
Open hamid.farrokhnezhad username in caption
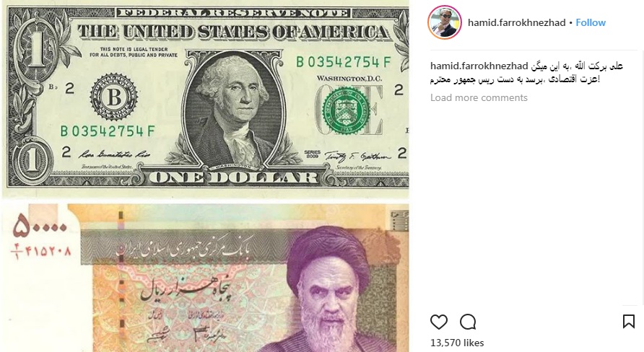479,66
